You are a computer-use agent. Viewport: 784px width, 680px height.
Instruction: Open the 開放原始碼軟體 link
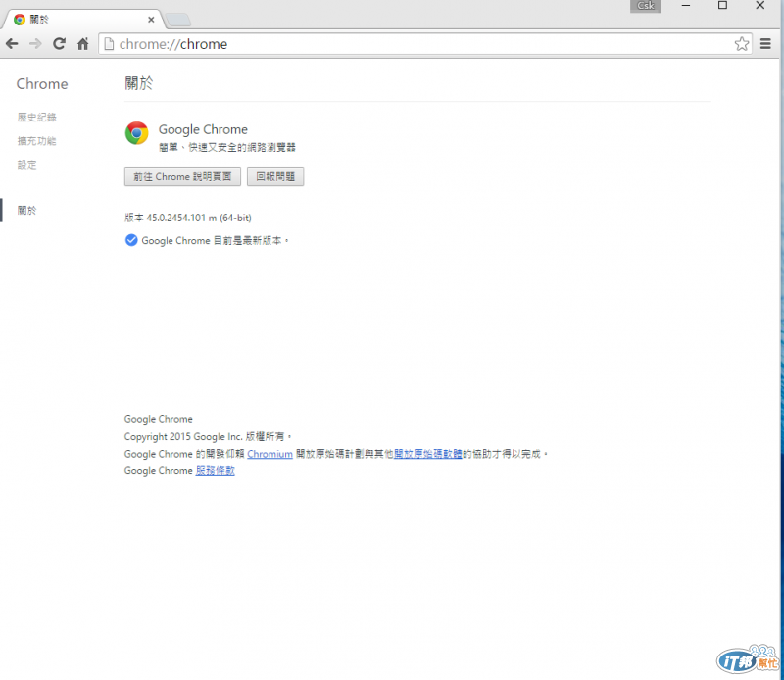click(428, 454)
